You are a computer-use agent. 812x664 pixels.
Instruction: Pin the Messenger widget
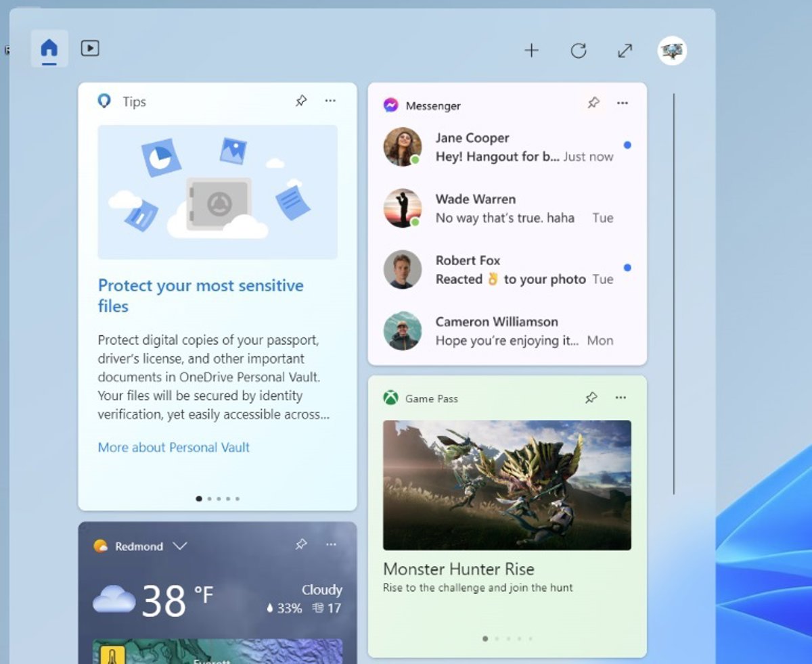[593, 103]
